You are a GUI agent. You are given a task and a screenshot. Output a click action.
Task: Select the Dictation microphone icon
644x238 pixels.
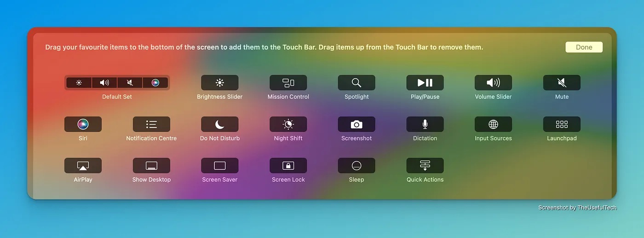tap(425, 124)
